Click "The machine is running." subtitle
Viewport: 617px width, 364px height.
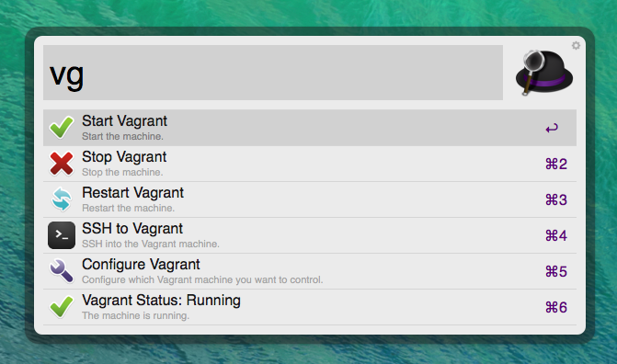[x=136, y=315]
